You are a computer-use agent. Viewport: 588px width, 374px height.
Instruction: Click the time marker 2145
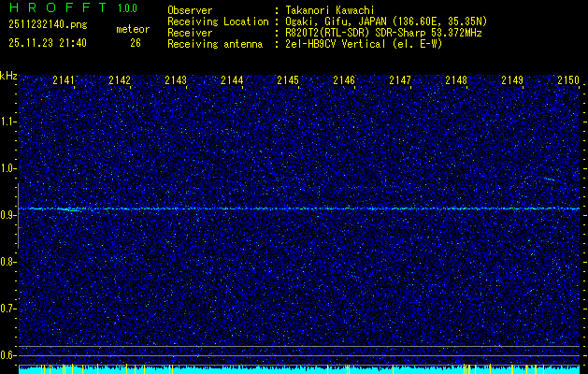click(288, 79)
